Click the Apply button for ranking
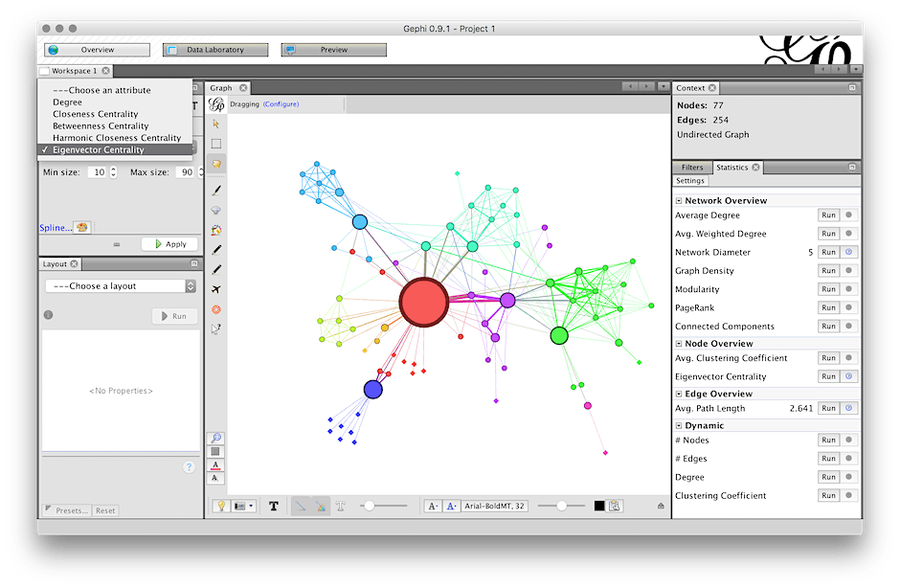 click(x=169, y=243)
